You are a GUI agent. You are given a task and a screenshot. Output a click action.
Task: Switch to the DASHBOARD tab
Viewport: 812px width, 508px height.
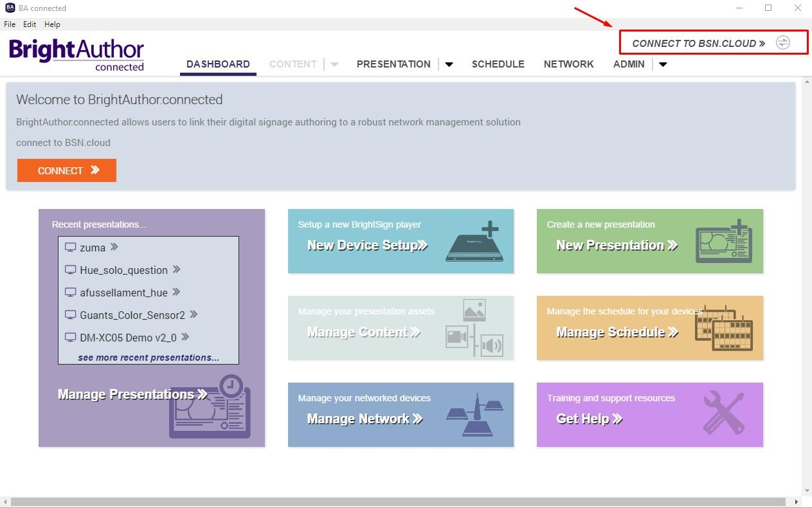[x=218, y=64]
